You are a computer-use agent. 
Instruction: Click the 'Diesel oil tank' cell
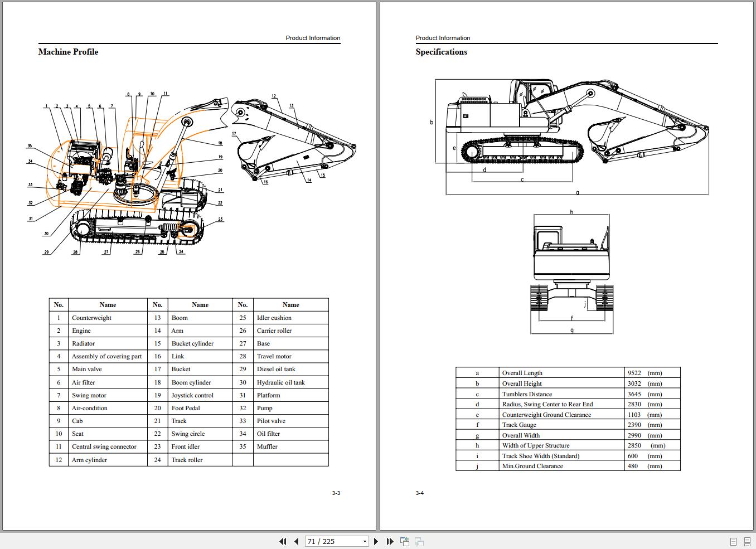tap(290, 369)
